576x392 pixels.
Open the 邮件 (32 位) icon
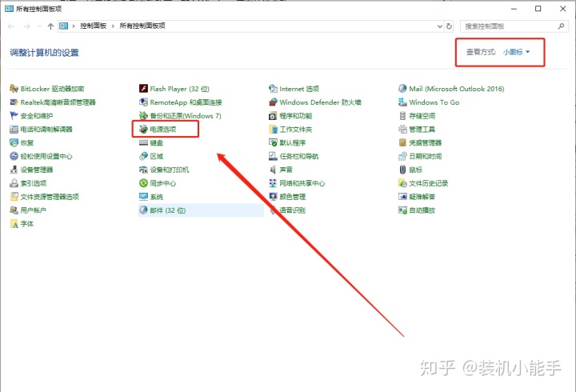click(x=143, y=210)
